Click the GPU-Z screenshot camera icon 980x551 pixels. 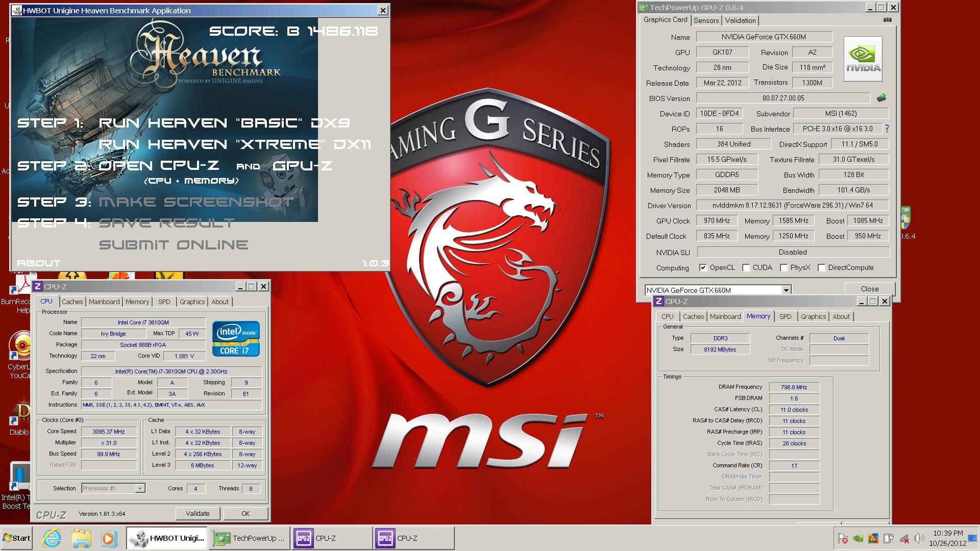(x=888, y=20)
